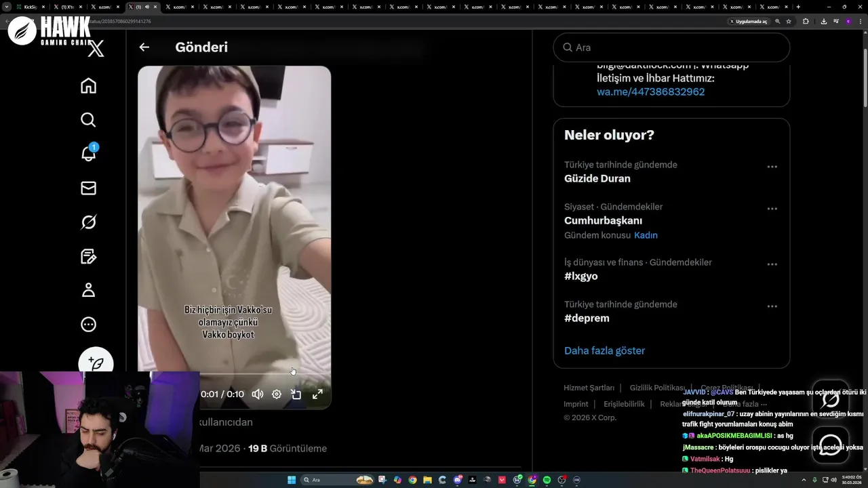Mute the video with the speaker icon

pyautogui.click(x=258, y=394)
